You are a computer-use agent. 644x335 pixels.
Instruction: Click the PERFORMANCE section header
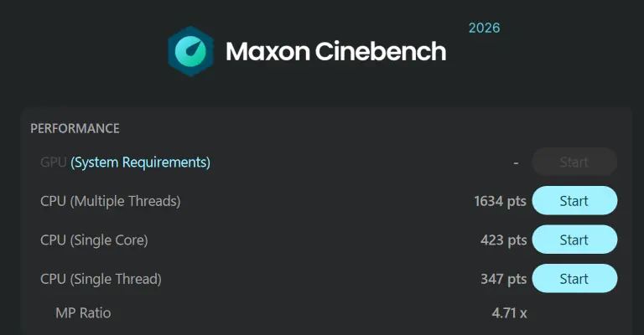[x=75, y=129]
